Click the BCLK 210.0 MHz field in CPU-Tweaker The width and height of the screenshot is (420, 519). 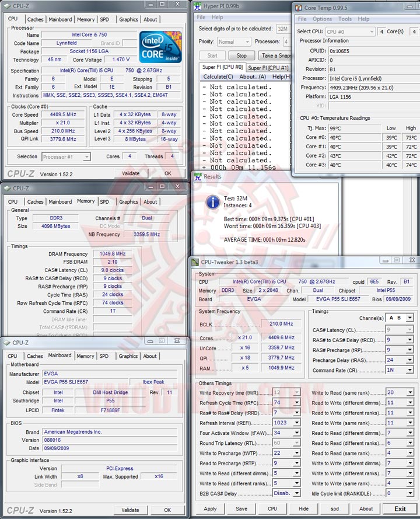pos(281,323)
